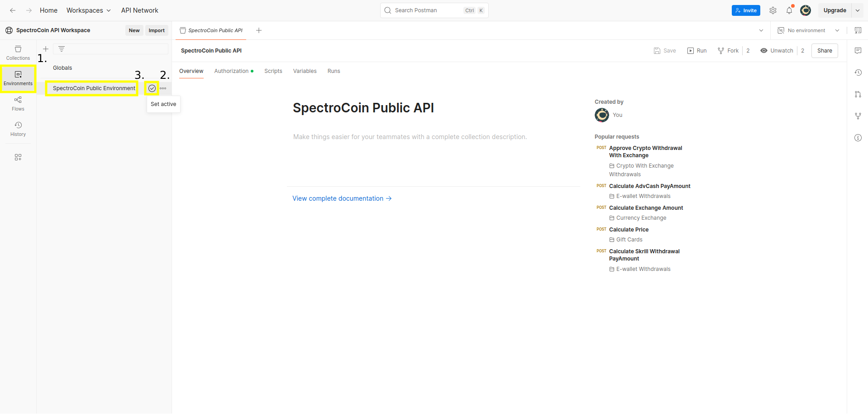The image size is (868, 415).
Task: Click the Crypto With Exchange Withdrawals folder label
Action: pos(642,170)
